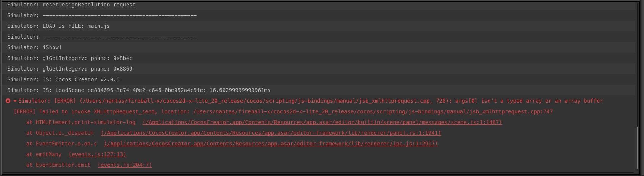Image resolution: width=644 pixels, height=176 pixels.
Task: Open the events.js:127:13 link
Action: coord(97,154)
